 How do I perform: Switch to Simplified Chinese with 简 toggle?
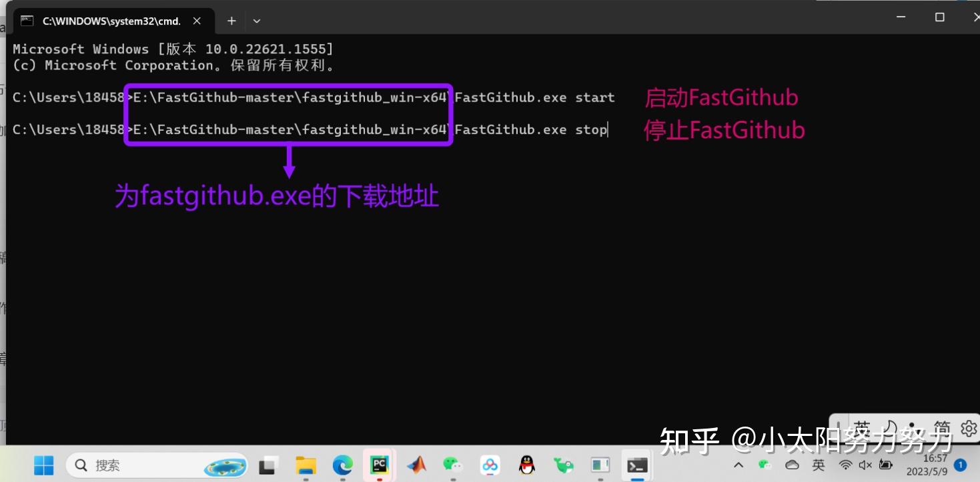pos(941,429)
